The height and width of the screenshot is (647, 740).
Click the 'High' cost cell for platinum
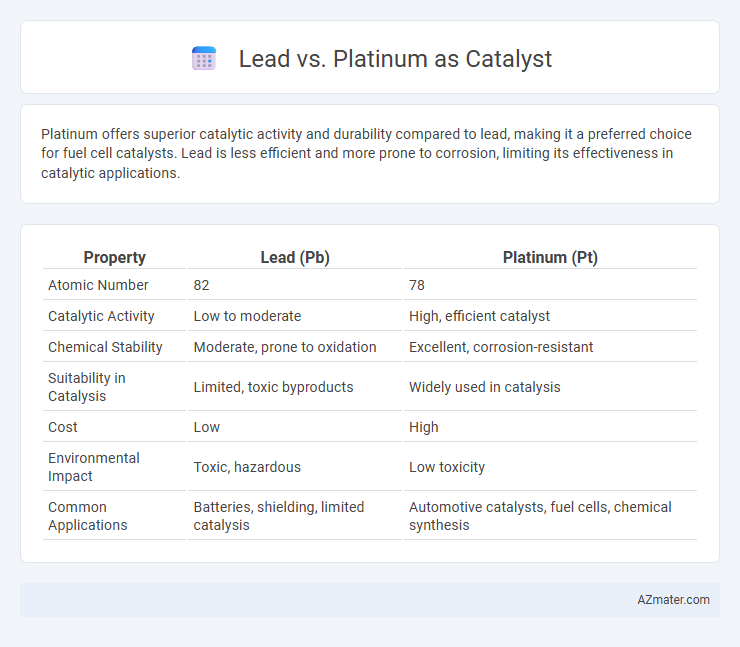[x=424, y=427]
